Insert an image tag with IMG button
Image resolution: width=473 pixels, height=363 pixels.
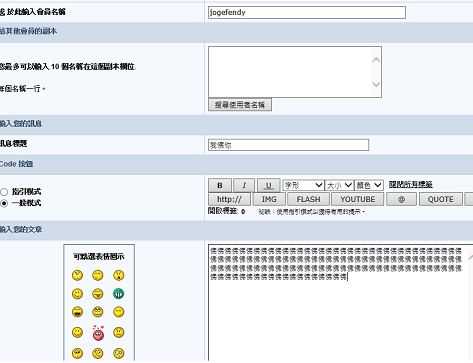pos(269,199)
